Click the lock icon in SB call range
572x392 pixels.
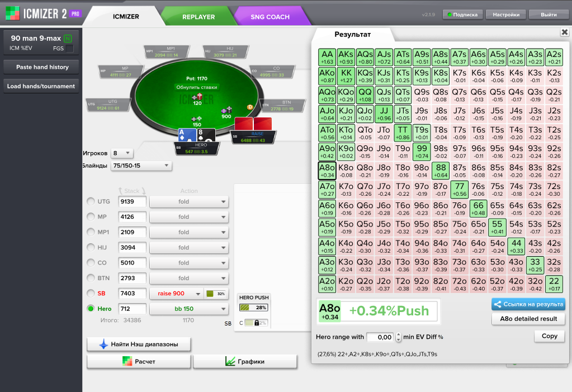coord(257,323)
